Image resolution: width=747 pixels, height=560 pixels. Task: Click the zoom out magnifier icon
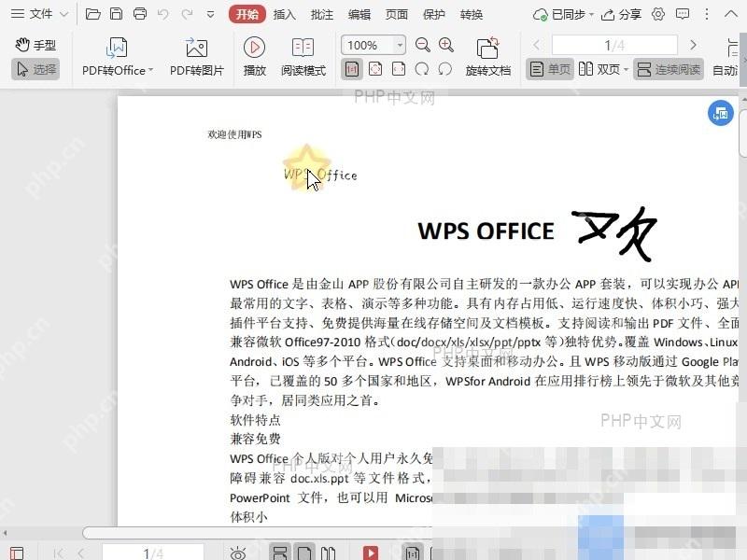point(422,45)
